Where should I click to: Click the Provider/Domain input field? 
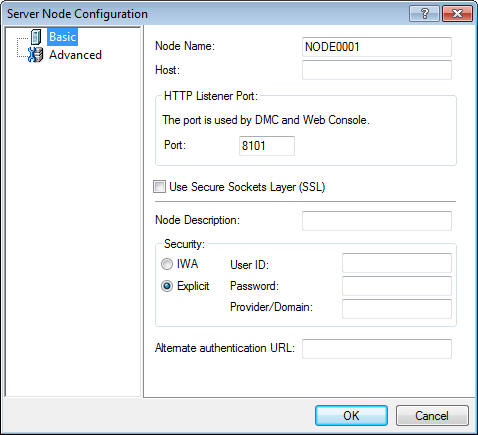pos(397,309)
